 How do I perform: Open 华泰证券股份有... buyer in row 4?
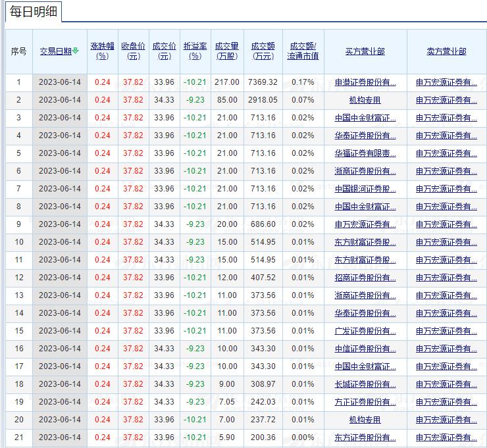click(365, 136)
